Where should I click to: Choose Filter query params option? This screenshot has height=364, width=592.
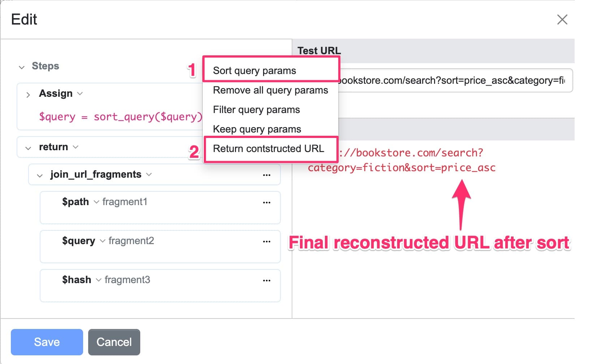[x=256, y=109]
